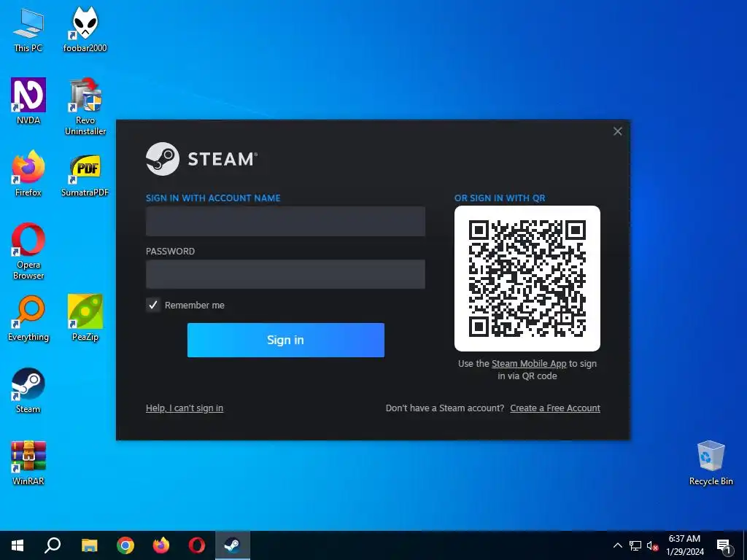Click the Steam logo in sign-in window
The image size is (747, 560).
point(201,159)
